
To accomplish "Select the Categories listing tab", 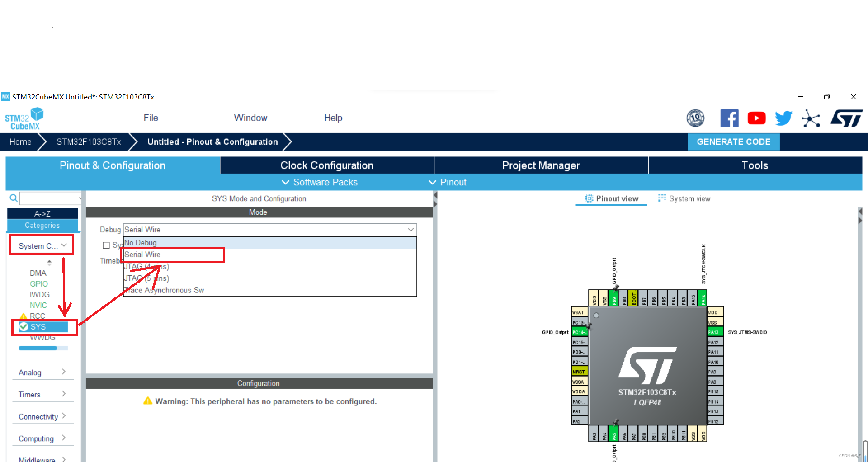I will coord(42,225).
